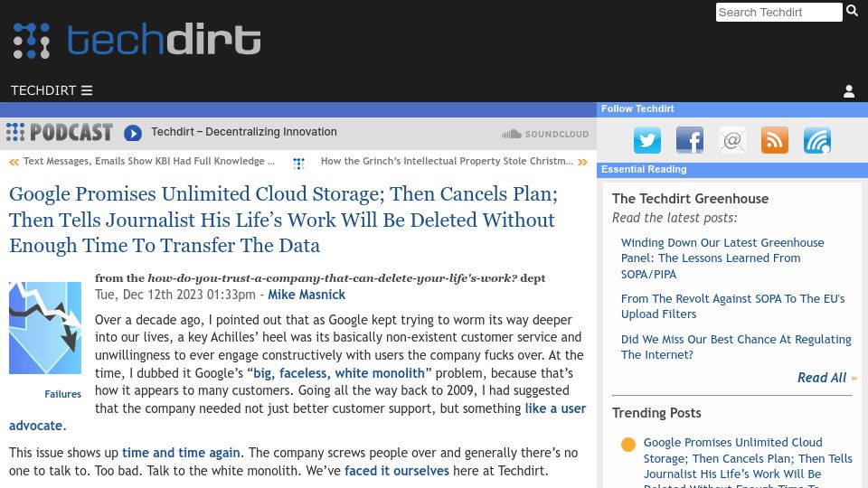Open the user account icon
Screen dimensions: 868x488
[x=849, y=91]
